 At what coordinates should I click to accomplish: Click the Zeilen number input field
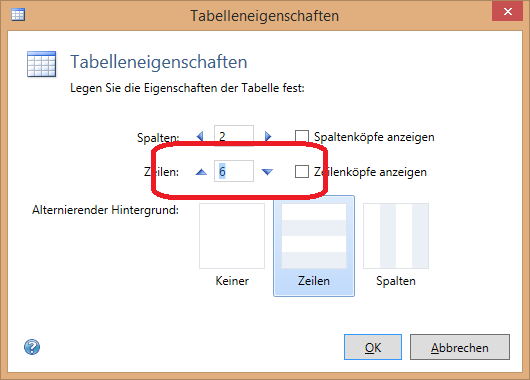click(x=234, y=171)
